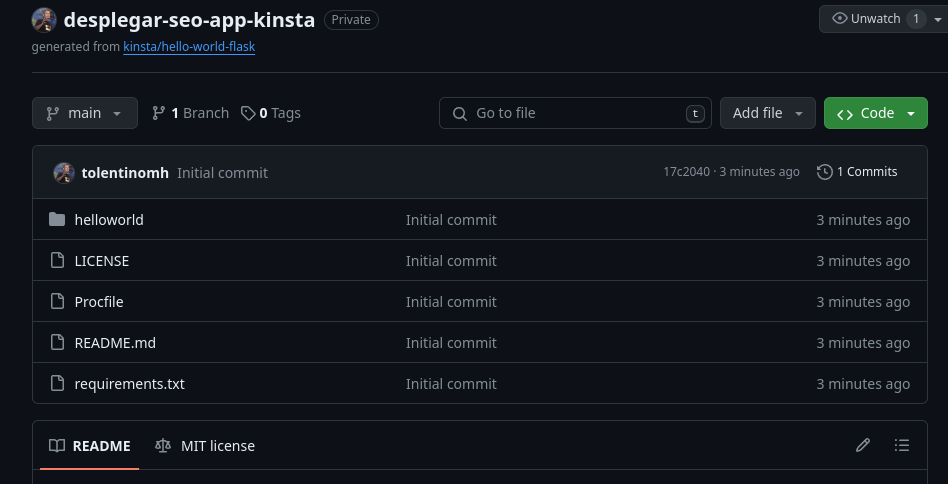Image resolution: width=948 pixels, height=484 pixels.
Task: Click the tag icon next to Tags
Action: [248, 113]
